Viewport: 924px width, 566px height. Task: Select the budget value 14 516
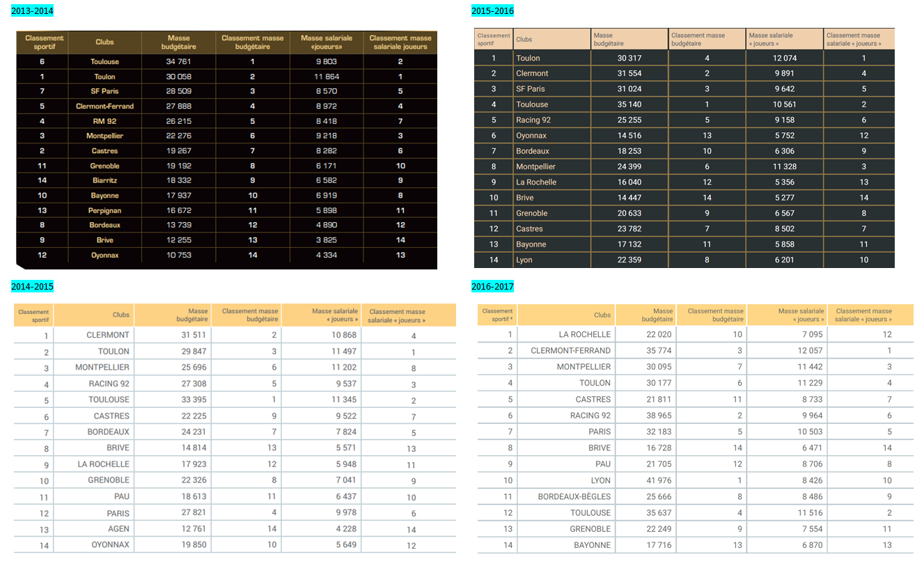(x=629, y=135)
